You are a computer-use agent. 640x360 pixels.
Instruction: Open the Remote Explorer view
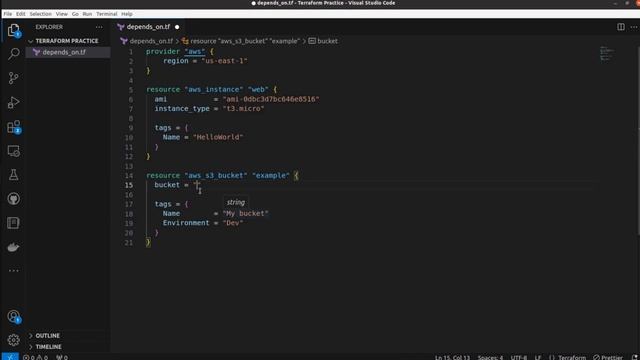pyautogui.click(x=13, y=151)
